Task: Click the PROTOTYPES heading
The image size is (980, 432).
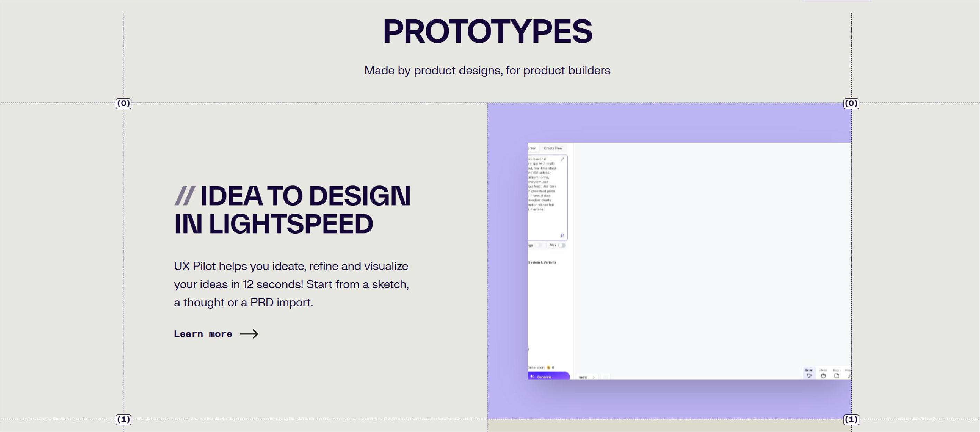Action: [x=487, y=31]
